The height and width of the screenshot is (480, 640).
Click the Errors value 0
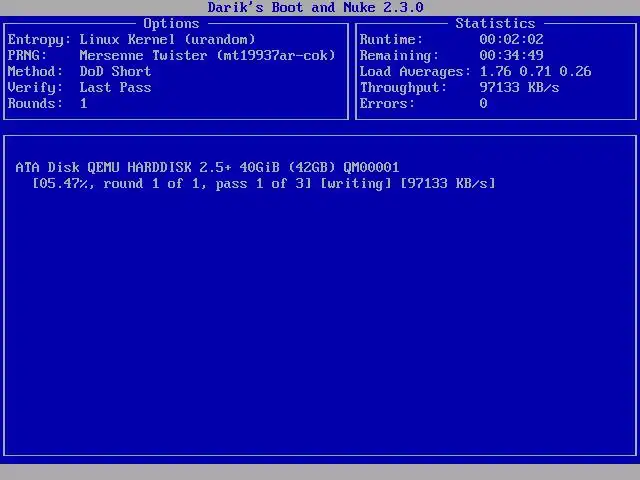[x=483, y=103]
